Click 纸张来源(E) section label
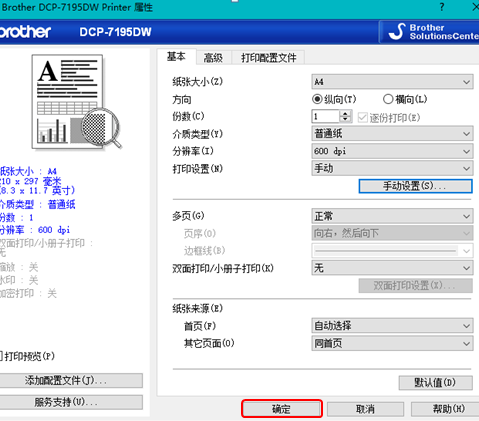This screenshot has height=421, width=479. pyautogui.click(x=197, y=308)
